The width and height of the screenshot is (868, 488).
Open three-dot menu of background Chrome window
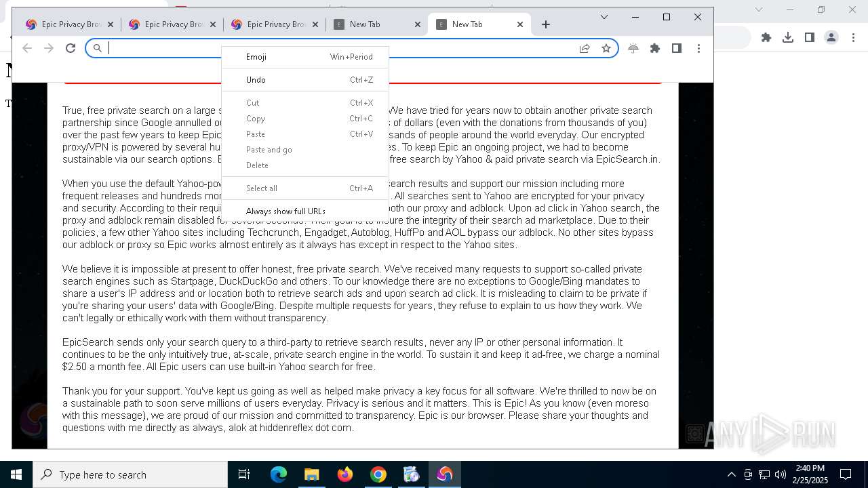pyautogui.click(x=853, y=37)
